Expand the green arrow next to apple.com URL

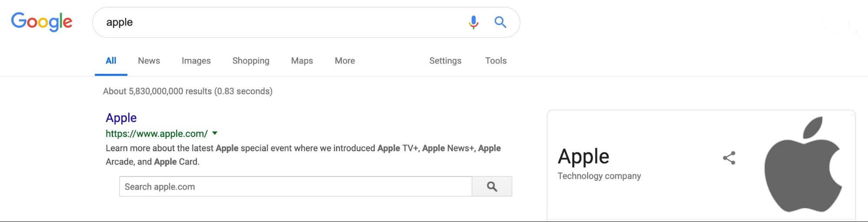click(215, 133)
